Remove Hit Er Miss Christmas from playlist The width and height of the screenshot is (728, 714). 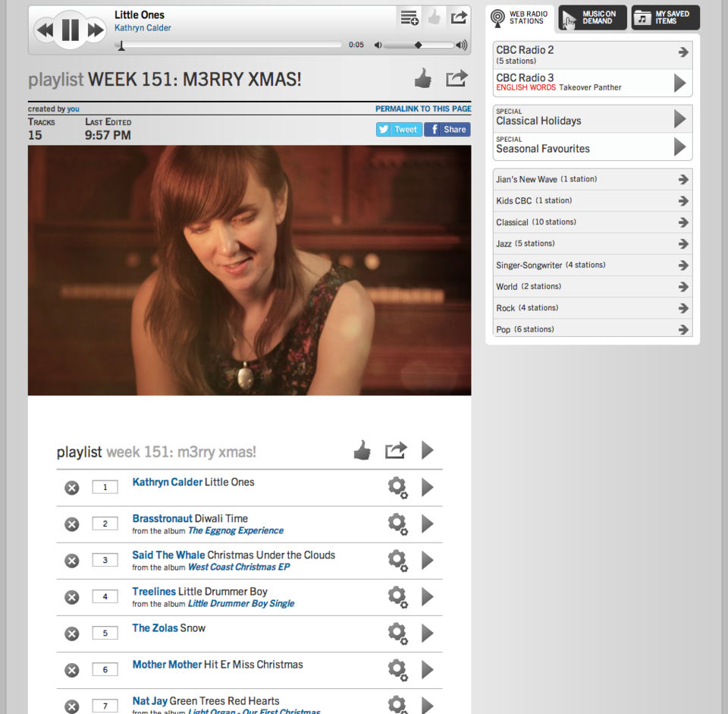[71, 670]
